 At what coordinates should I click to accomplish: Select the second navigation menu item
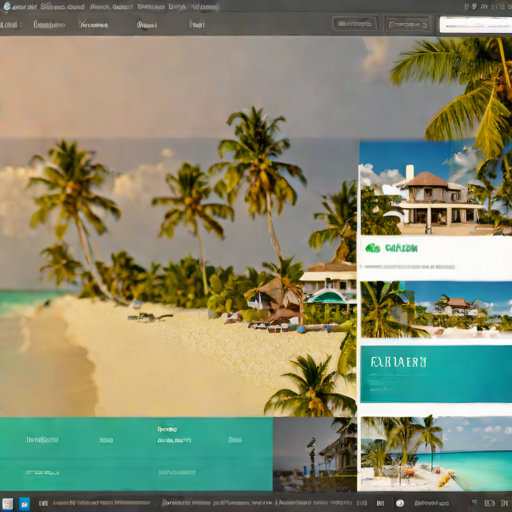click(x=49, y=25)
